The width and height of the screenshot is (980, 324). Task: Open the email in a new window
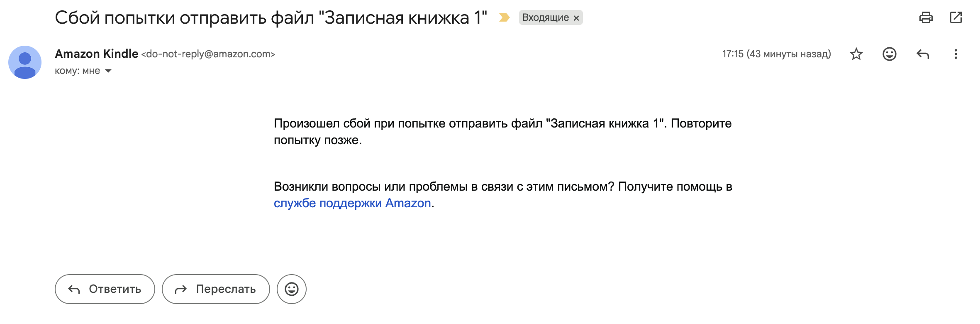pyautogui.click(x=956, y=17)
